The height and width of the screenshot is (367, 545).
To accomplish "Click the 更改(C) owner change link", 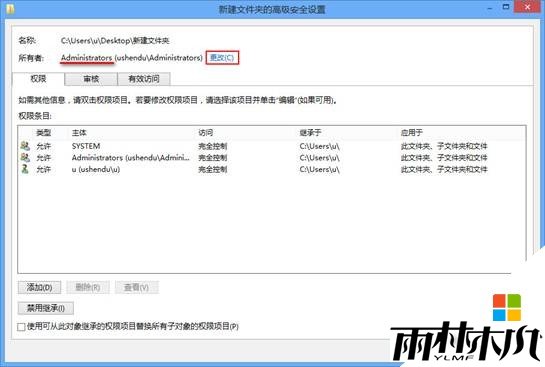I will click(x=222, y=57).
